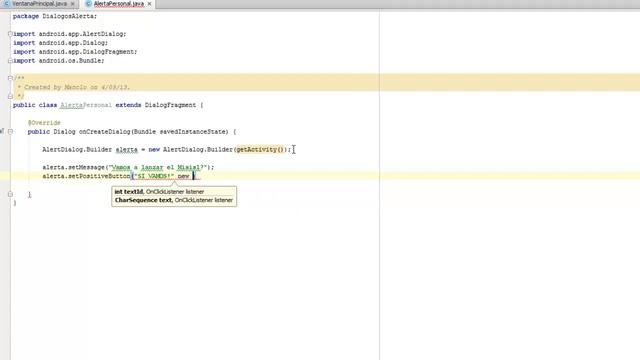Click the @Override annotation
This screenshot has width=640, height=360.
tap(44, 123)
